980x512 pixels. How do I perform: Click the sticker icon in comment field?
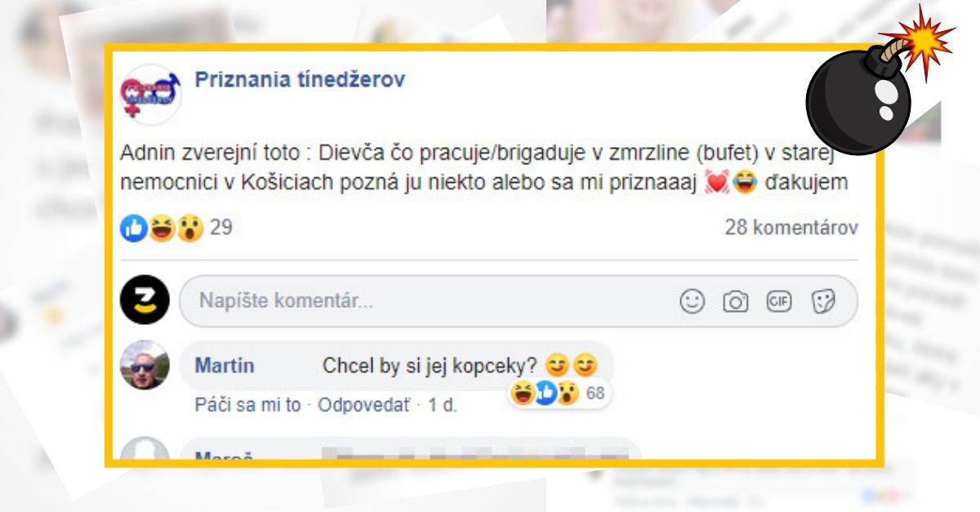click(825, 301)
